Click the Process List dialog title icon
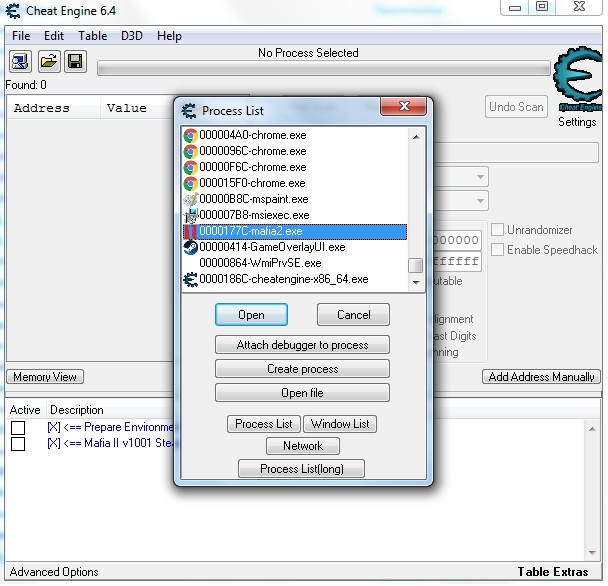608x586 pixels. [189, 111]
